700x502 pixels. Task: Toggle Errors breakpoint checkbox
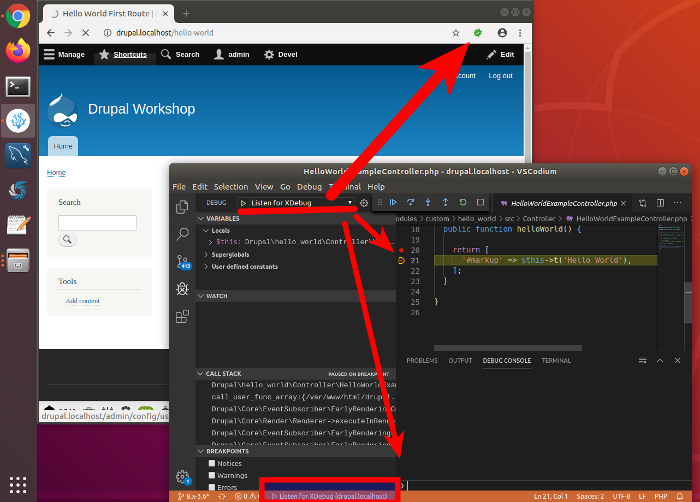point(212,487)
